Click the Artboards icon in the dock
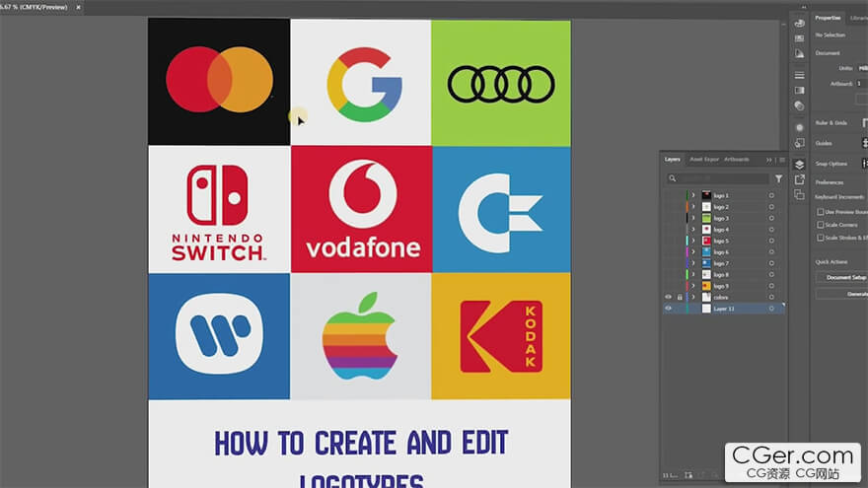 pyautogui.click(x=799, y=195)
